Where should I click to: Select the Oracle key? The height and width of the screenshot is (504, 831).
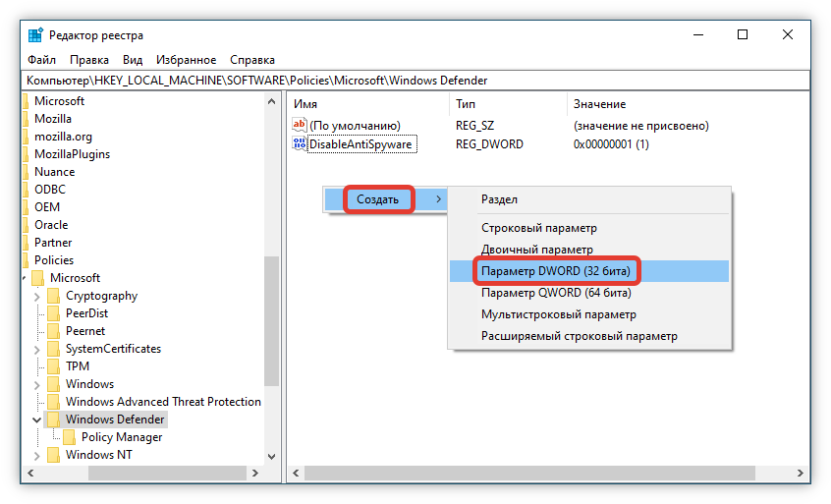coord(51,225)
